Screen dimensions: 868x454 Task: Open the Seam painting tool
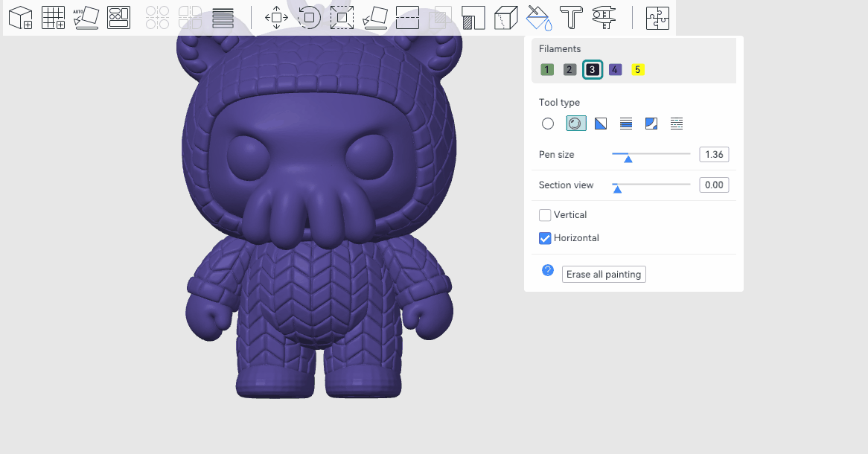click(506, 18)
